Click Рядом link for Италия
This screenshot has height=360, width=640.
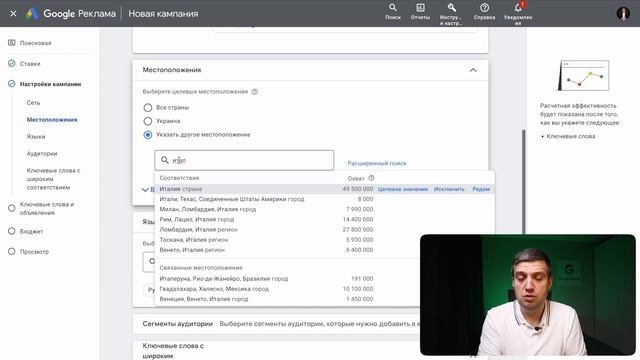(x=481, y=189)
